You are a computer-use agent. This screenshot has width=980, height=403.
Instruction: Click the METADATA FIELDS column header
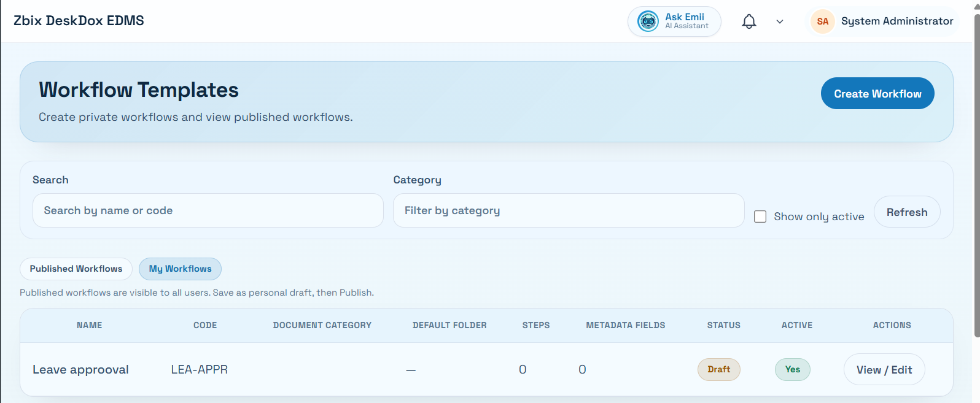(626, 325)
